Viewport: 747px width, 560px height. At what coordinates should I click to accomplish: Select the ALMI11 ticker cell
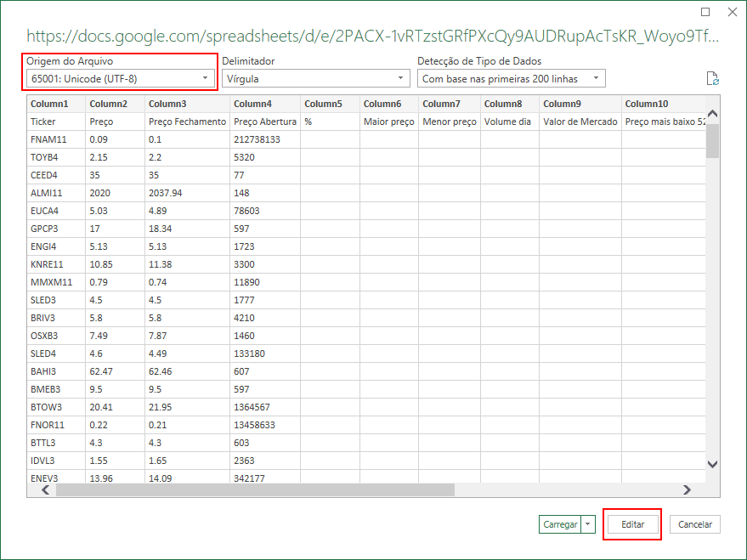click(55, 193)
